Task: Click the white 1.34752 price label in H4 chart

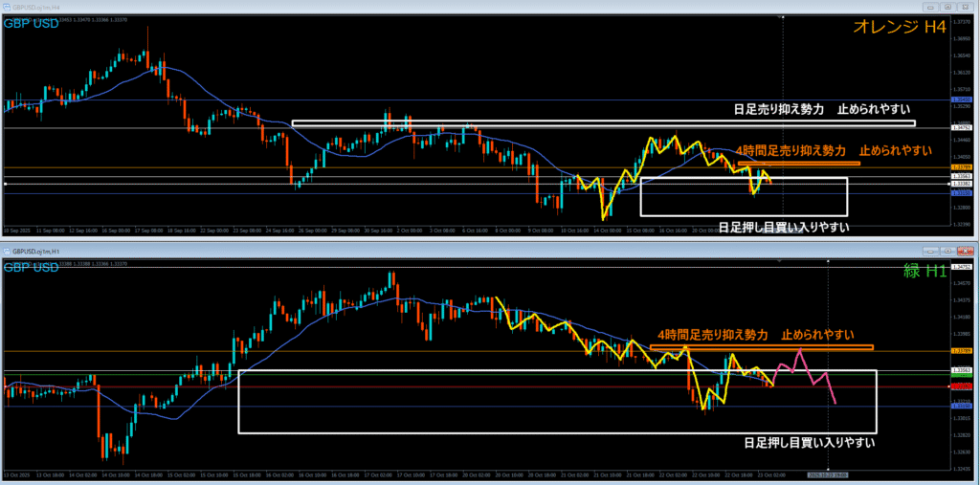Action: pyautogui.click(x=961, y=127)
